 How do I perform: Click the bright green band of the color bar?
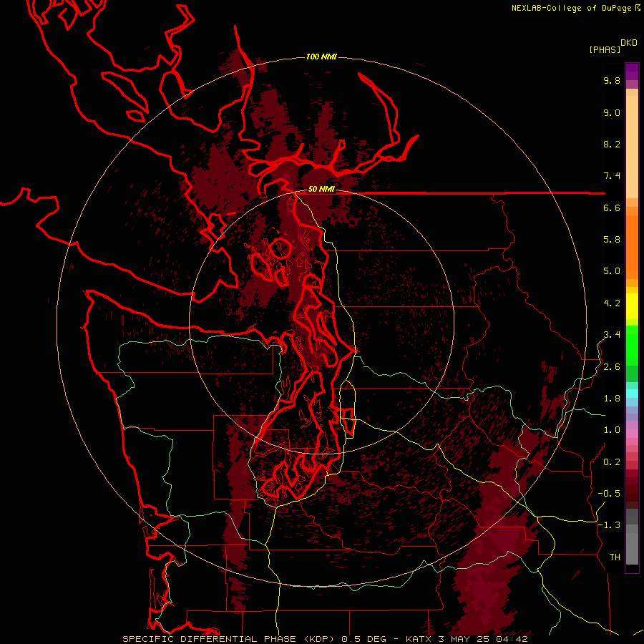632,345
